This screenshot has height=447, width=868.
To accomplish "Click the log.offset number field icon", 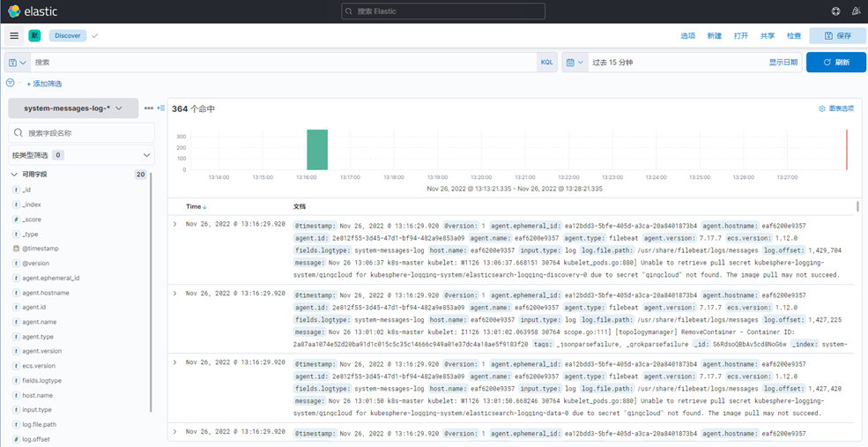I will click(x=16, y=439).
